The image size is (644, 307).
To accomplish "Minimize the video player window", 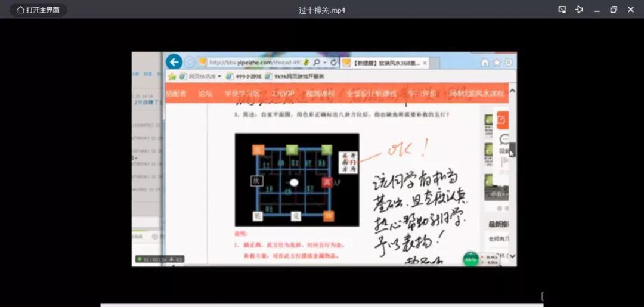I will tap(597, 10).
